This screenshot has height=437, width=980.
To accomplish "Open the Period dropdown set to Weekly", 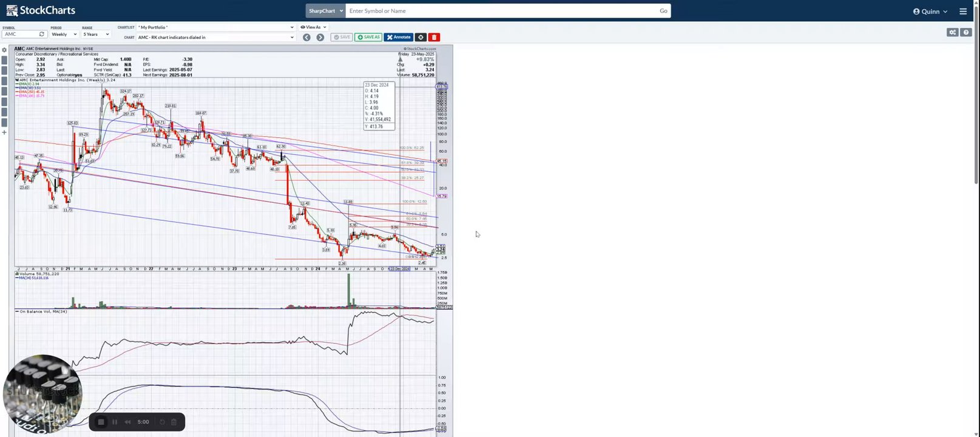I will tap(64, 35).
